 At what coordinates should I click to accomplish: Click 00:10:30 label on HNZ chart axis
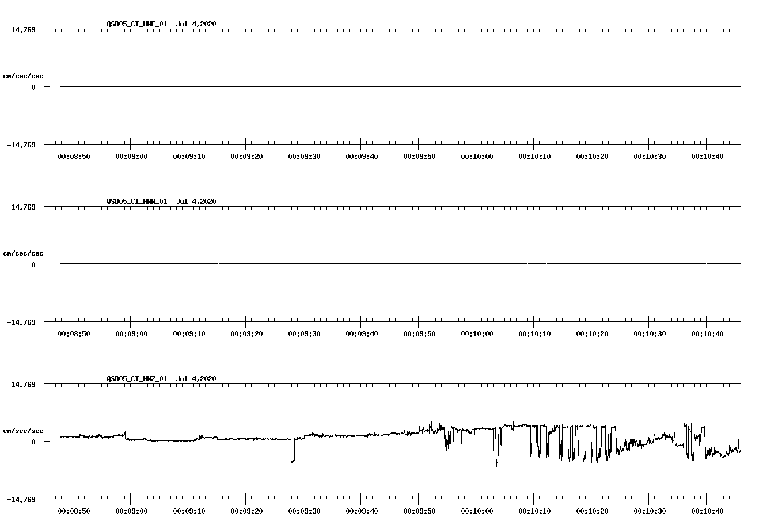click(650, 511)
